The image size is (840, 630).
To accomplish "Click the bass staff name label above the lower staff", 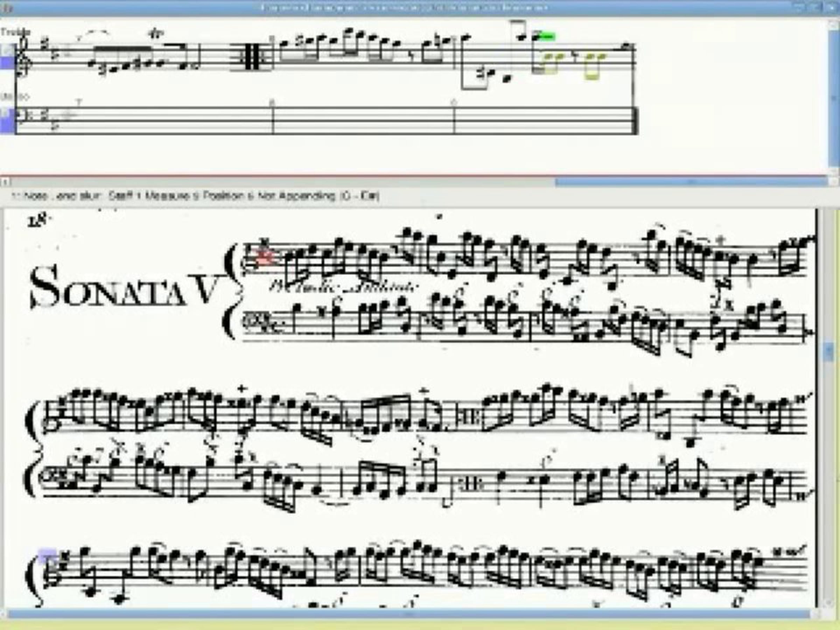I will pos(15,97).
